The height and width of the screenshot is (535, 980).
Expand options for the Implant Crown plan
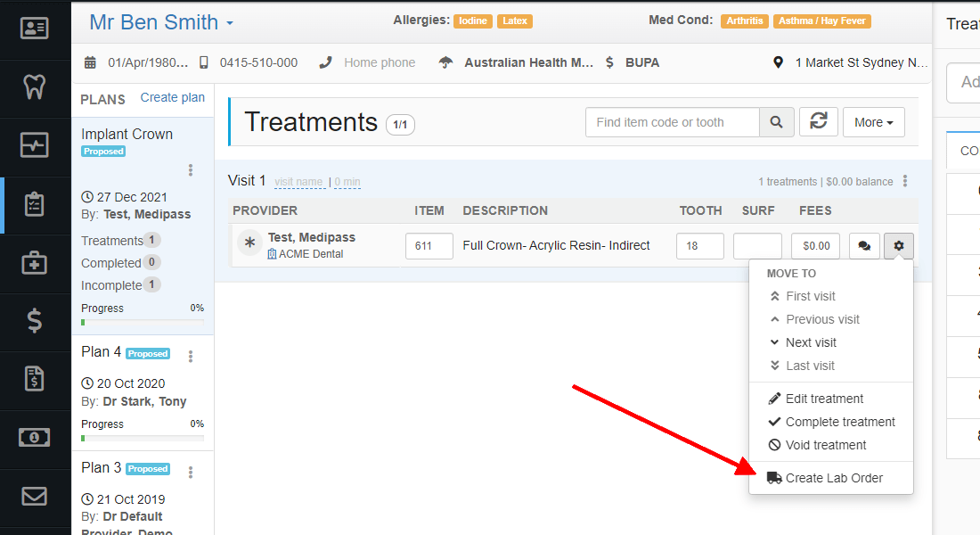click(x=191, y=169)
